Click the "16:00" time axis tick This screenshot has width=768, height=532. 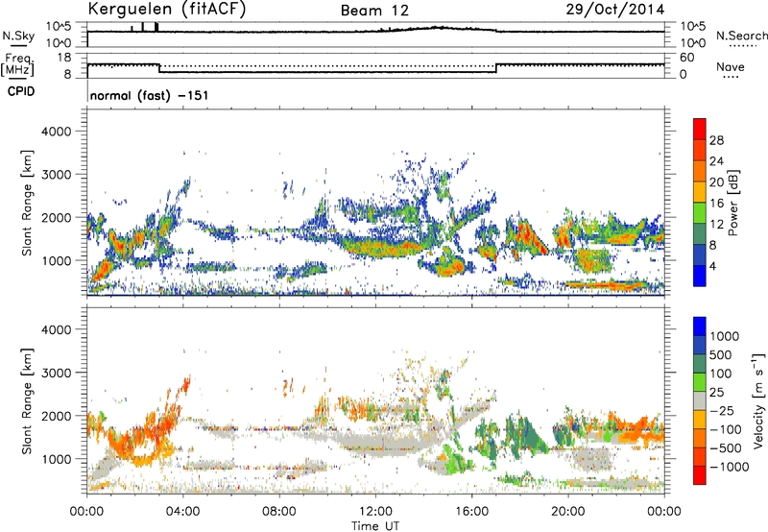(x=471, y=512)
